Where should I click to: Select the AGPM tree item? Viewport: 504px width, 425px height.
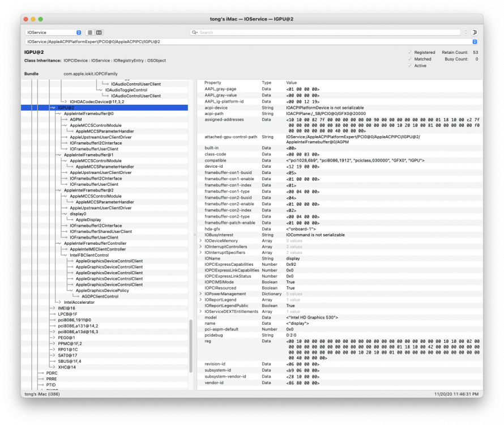point(76,120)
